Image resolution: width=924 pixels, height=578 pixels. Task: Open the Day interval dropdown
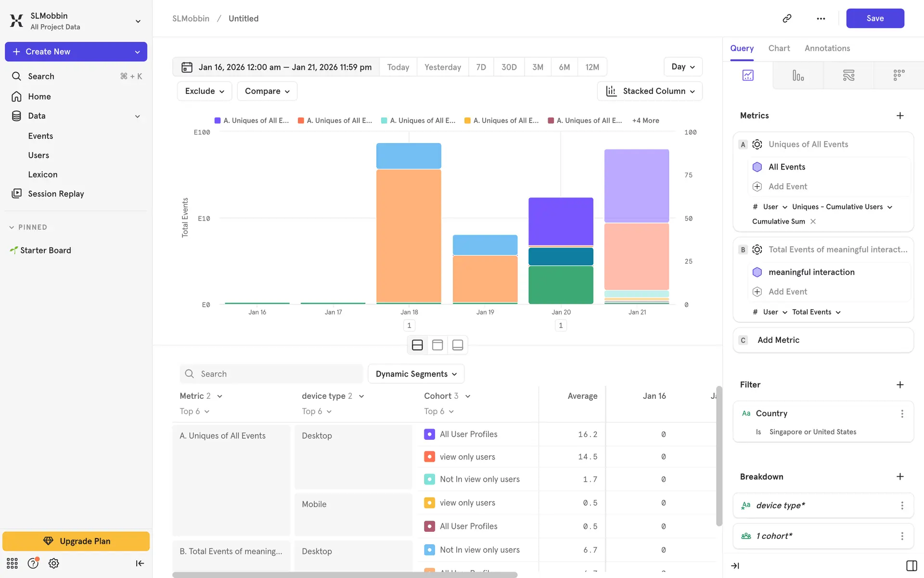682,67
